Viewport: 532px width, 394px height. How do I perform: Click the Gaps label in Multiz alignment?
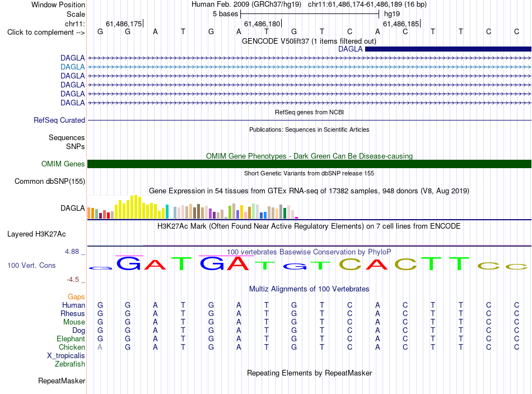(76, 297)
